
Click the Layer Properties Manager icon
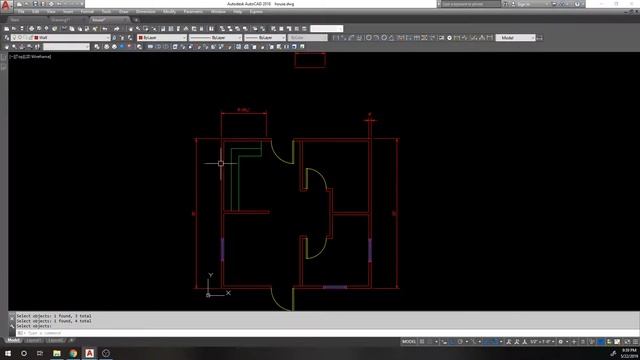point(7,38)
